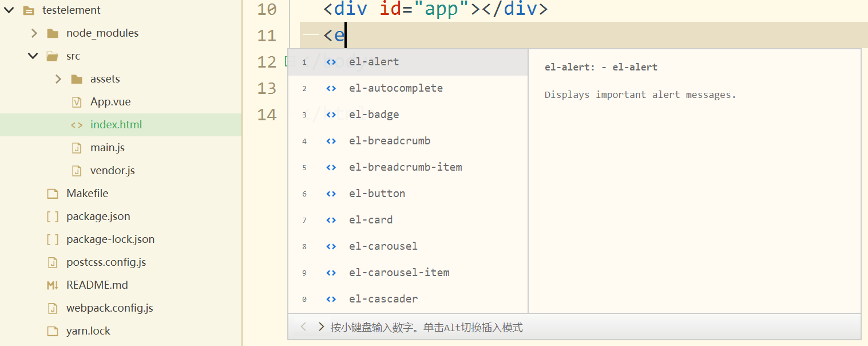Go to previous suggestions page arrow
The image size is (868, 346).
[x=304, y=327]
